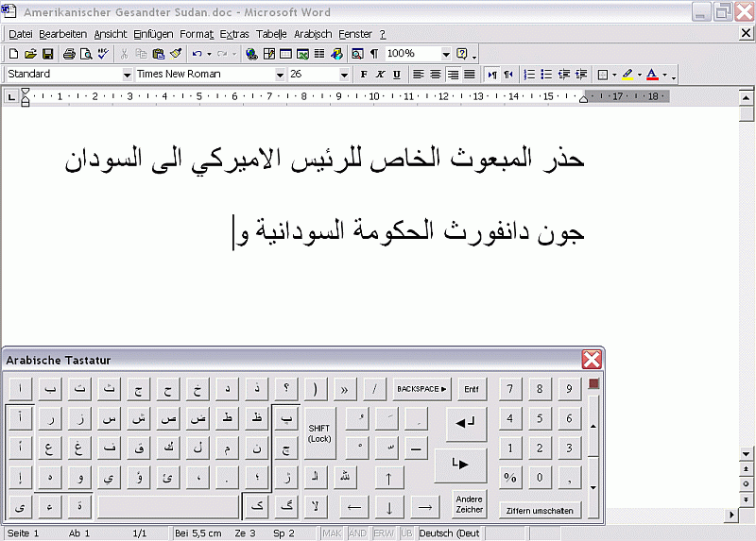Screen dimensions: 756x541
Task: Set right-to-left text direction
Action: click(508, 75)
